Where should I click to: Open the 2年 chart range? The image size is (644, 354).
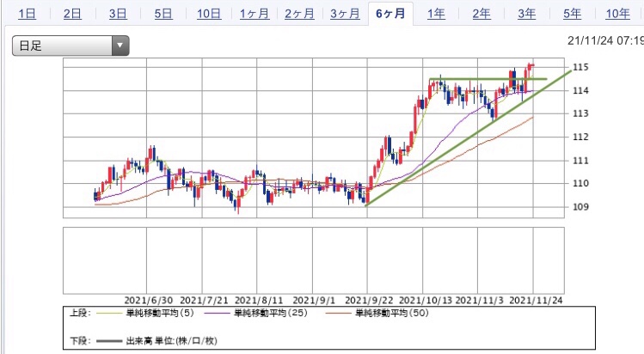(481, 14)
